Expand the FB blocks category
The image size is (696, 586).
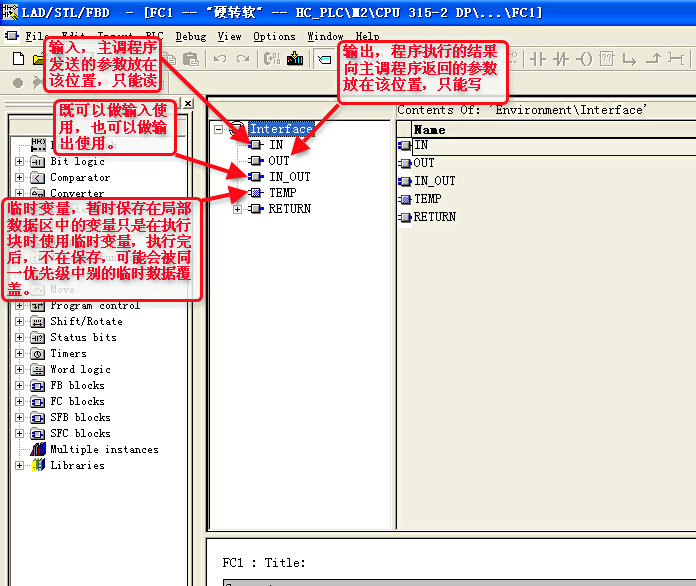pyautogui.click(x=19, y=385)
